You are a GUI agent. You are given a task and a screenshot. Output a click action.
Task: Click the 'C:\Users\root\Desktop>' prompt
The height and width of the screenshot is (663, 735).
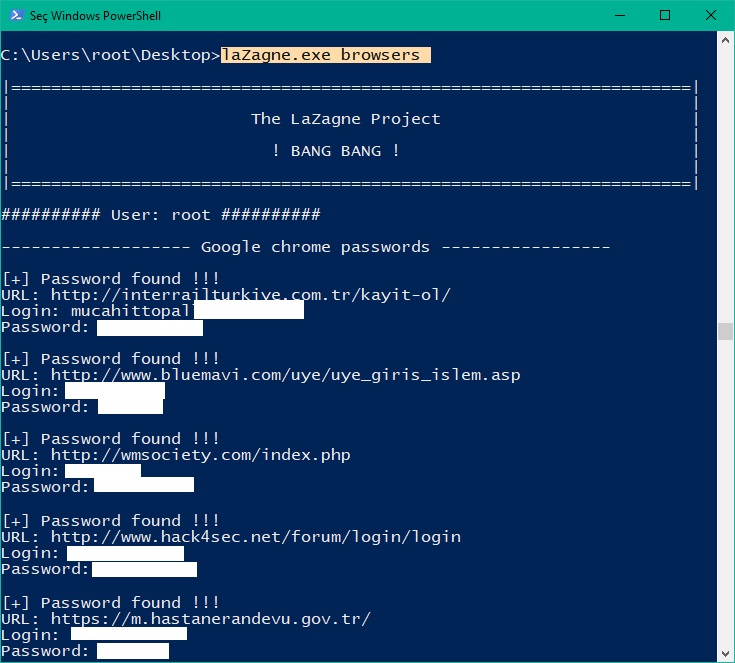pyautogui.click(x=110, y=55)
